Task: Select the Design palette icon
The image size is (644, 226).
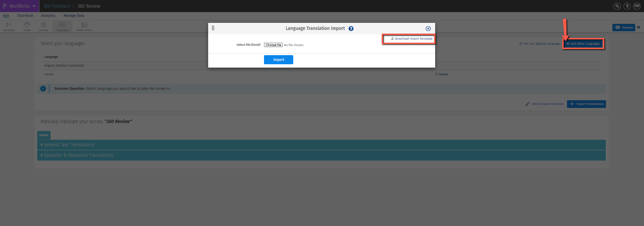Action: (27, 26)
